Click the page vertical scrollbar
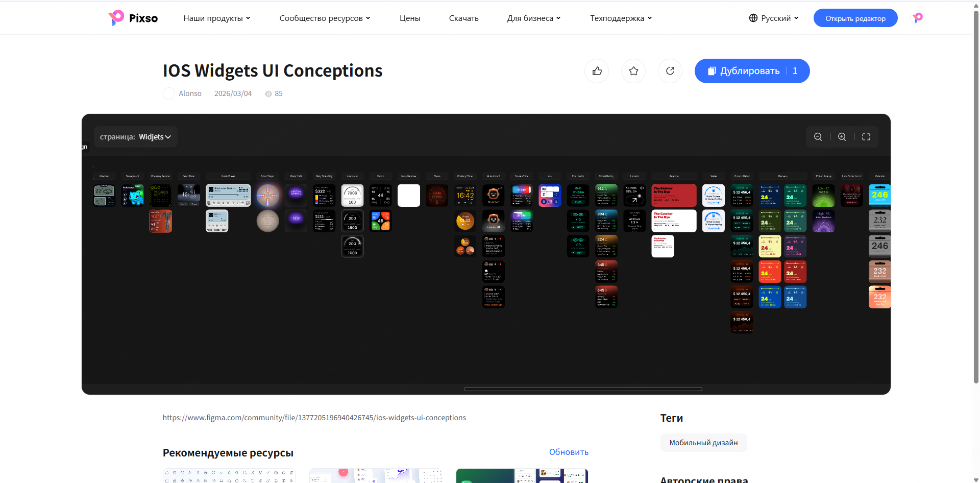Screen dimensions: 980x483 coord(976,197)
